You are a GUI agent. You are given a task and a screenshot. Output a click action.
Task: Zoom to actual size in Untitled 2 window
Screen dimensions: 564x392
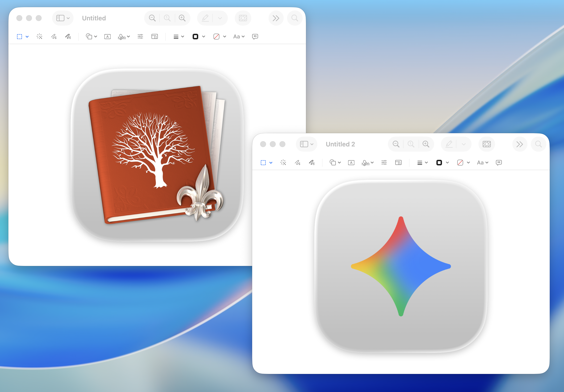(x=411, y=144)
